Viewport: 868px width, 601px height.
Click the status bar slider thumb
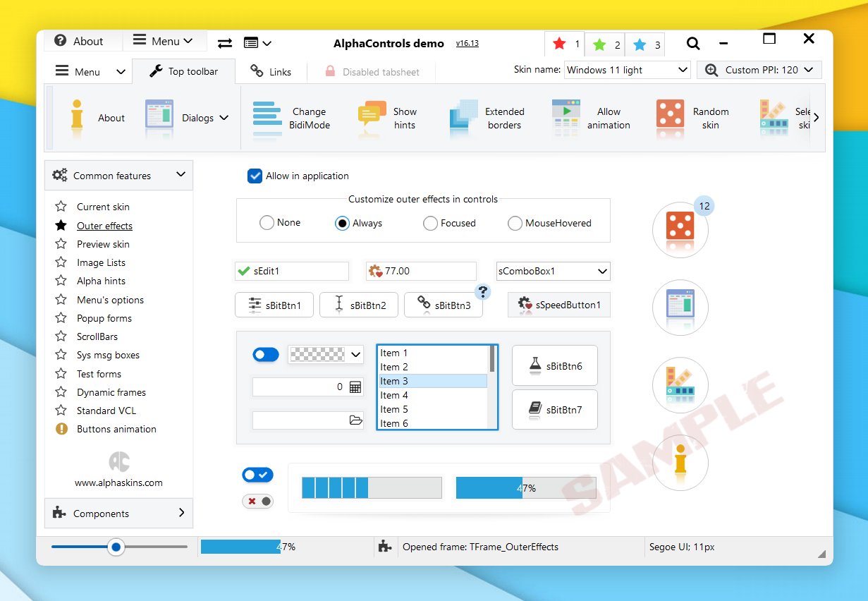coord(116,547)
